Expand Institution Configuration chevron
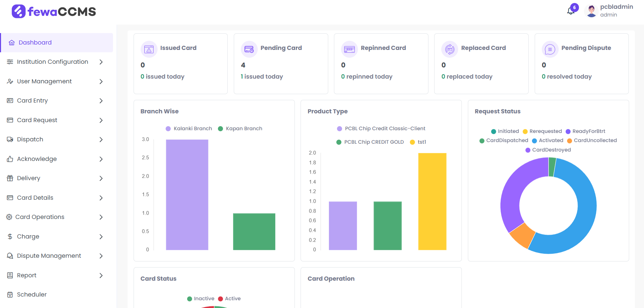Image resolution: width=644 pixels, height=308 pixels. point(101,62)
